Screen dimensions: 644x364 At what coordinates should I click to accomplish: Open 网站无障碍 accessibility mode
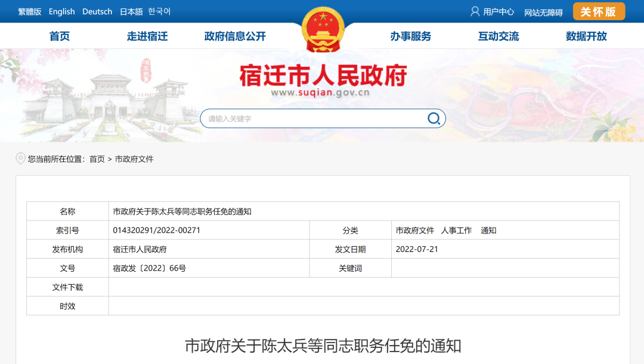(543, 13)
